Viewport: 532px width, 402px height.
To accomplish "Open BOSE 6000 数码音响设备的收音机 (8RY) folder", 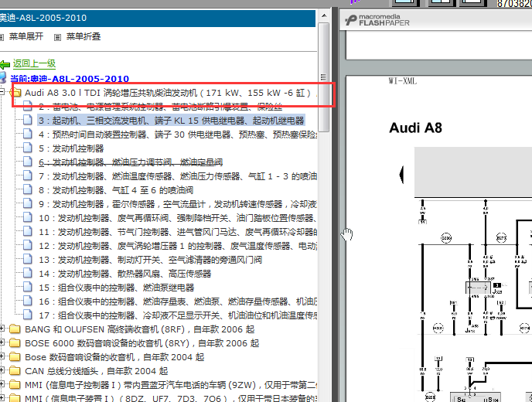I will click(142, 343).
